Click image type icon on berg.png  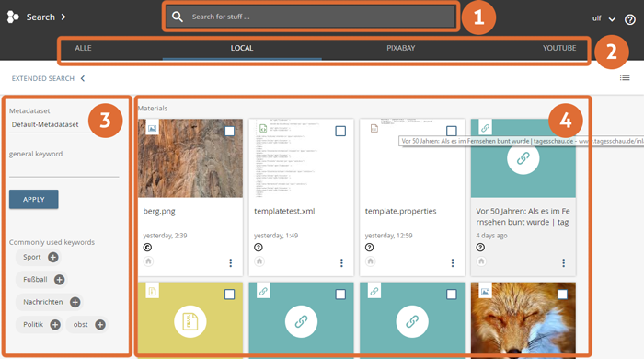(x=152, y=129)
